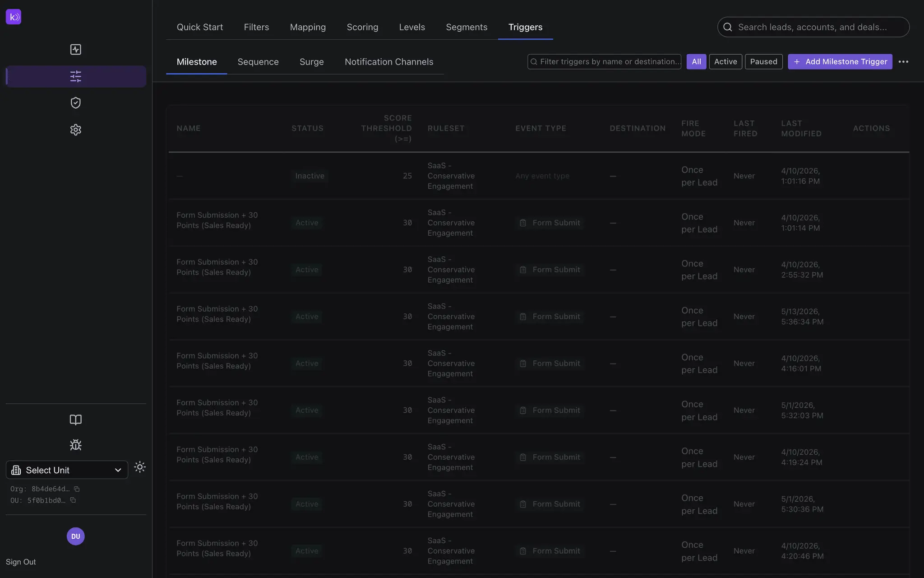
Task: Select the trigger modified 4/10/2026, 2:55:32 PM
Action: click(x=539, y=270)
